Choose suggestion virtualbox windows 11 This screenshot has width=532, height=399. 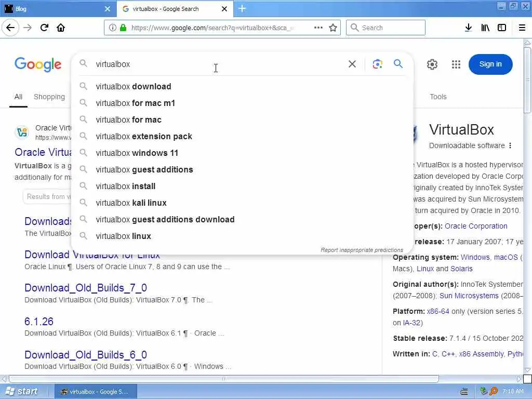(x=242, y=153)
